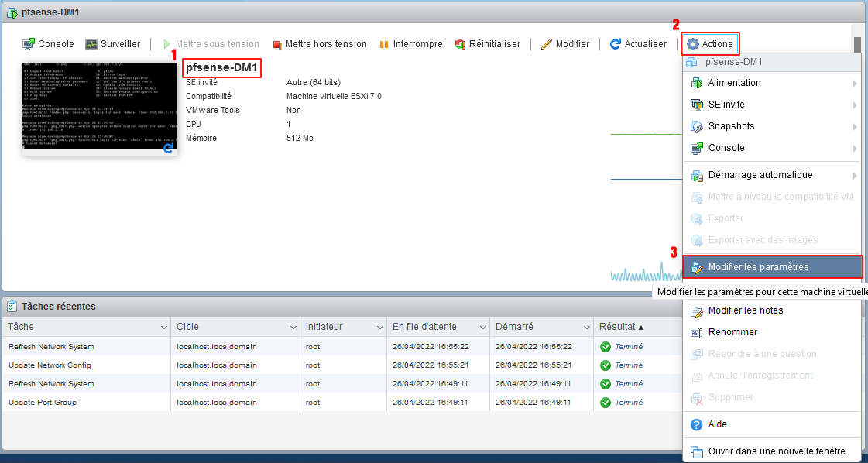The image size is (868, 463).
Task: Click the red Mettre hors tension icon
Action: click(277, 45)
